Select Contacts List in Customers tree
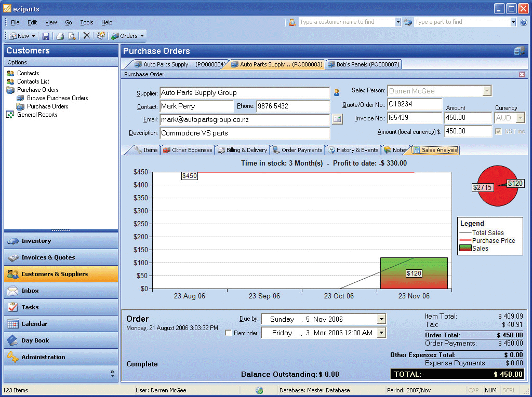Screen dimensions: 532x397 (x=33, y=81)
